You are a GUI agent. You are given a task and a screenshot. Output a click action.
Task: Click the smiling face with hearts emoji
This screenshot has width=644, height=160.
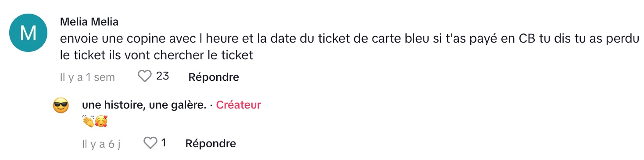[101, 120]
